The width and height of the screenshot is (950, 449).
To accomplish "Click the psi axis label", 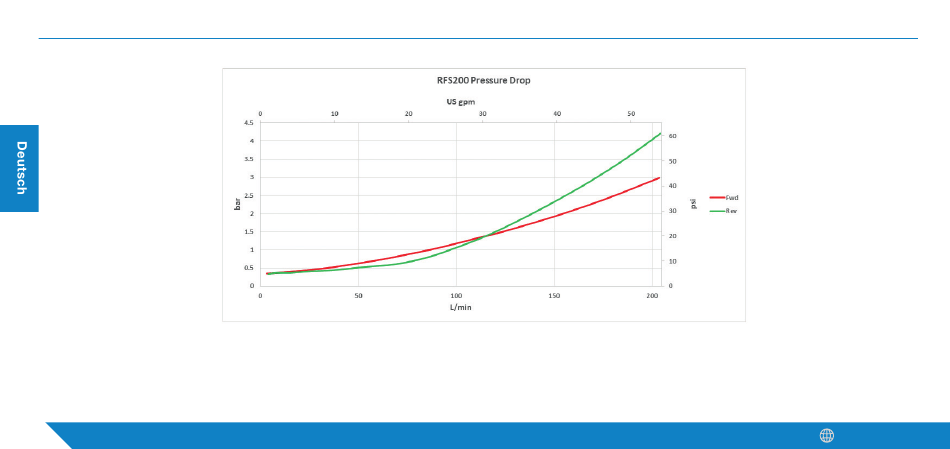I will tap(693, 204).
